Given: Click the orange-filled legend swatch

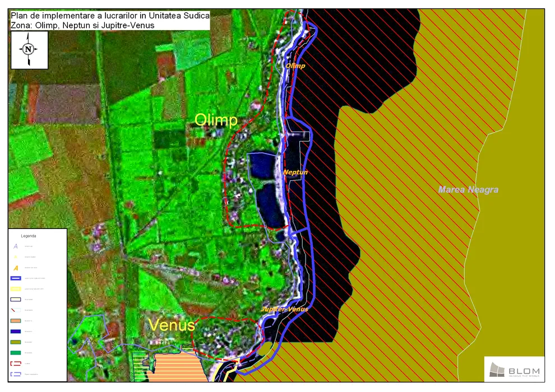Looking at the screenshot, I should point(16,320).
